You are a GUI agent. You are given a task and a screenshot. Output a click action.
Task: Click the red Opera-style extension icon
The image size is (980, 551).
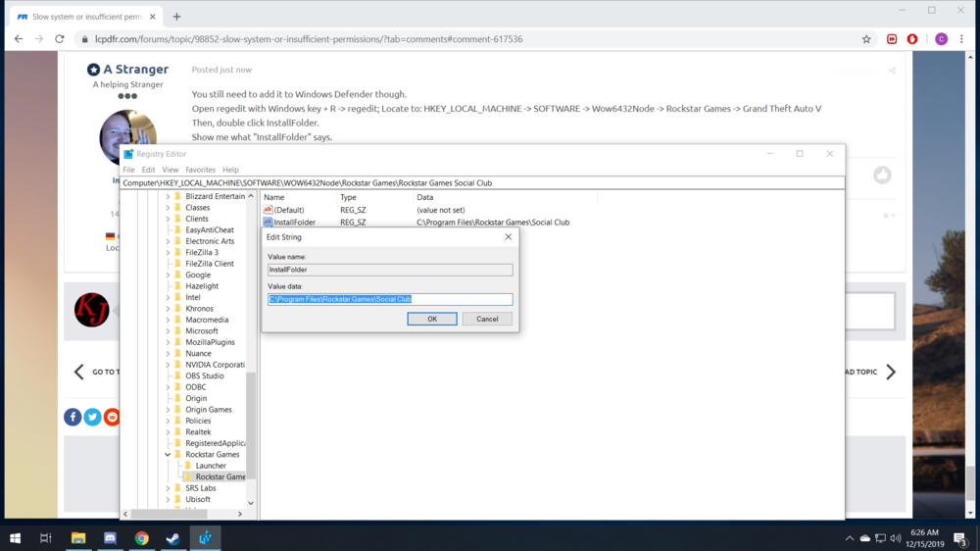(912, 39)
